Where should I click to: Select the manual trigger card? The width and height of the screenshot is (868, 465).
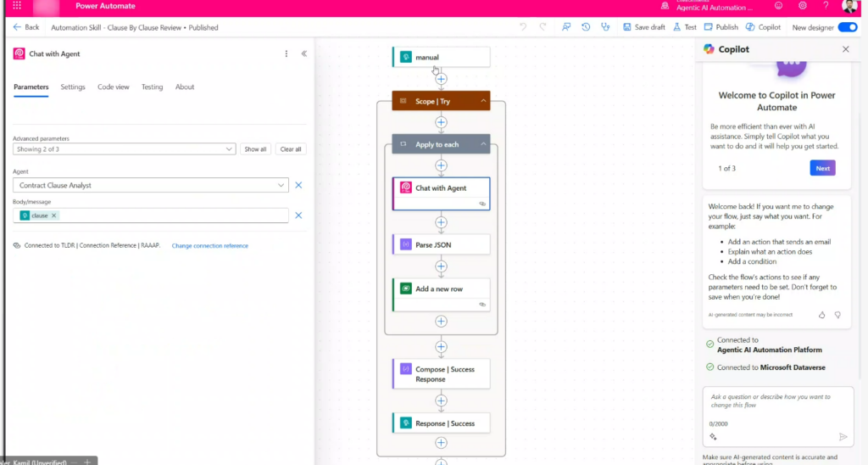coord(441,57)
